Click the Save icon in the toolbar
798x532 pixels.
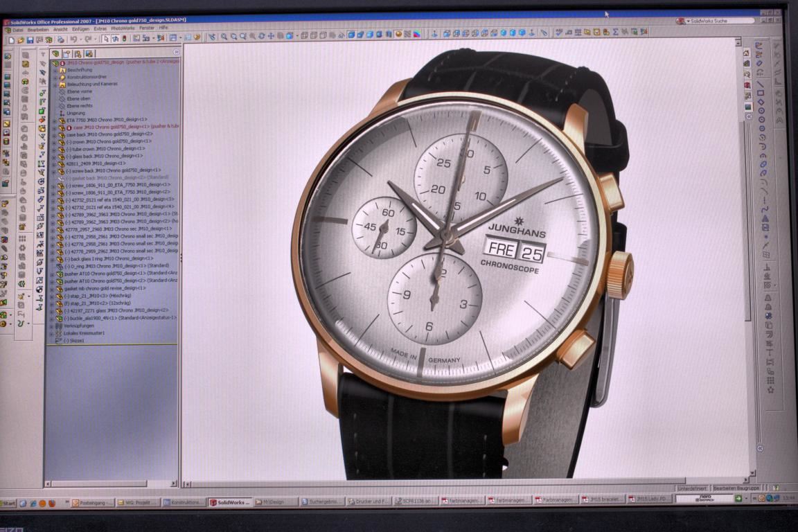(30, 39)
